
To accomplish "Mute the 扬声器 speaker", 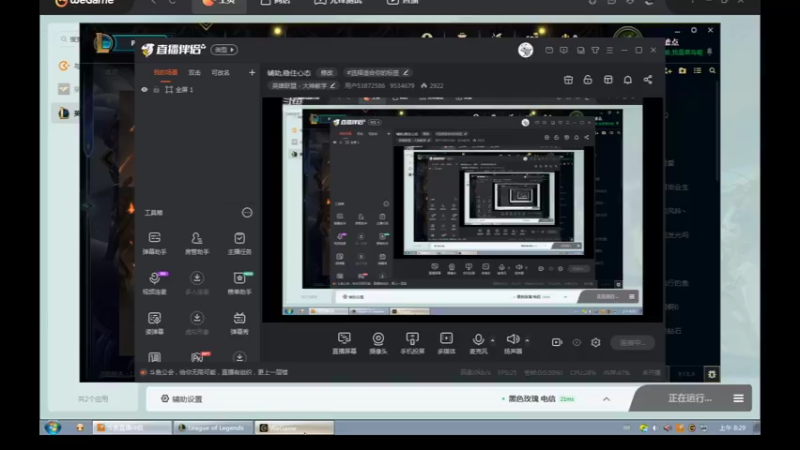I will pos(513,343).
